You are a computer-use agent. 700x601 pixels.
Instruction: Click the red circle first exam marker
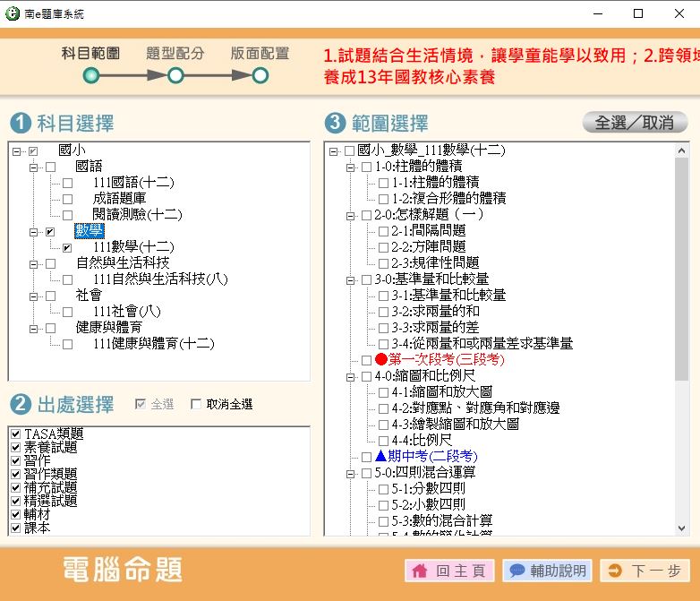380,359
